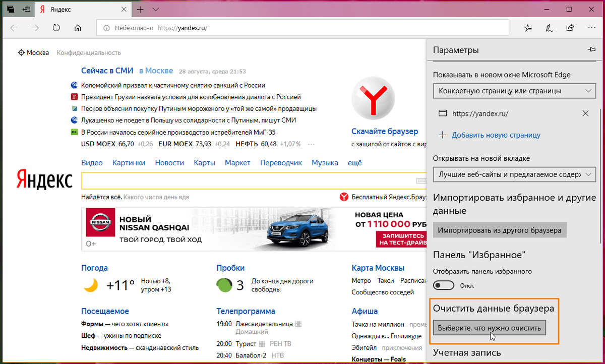Screen dimensions: 605x364
Task: Click 'Импортировать из другого браузера' button
Action: tap(500, 230)
